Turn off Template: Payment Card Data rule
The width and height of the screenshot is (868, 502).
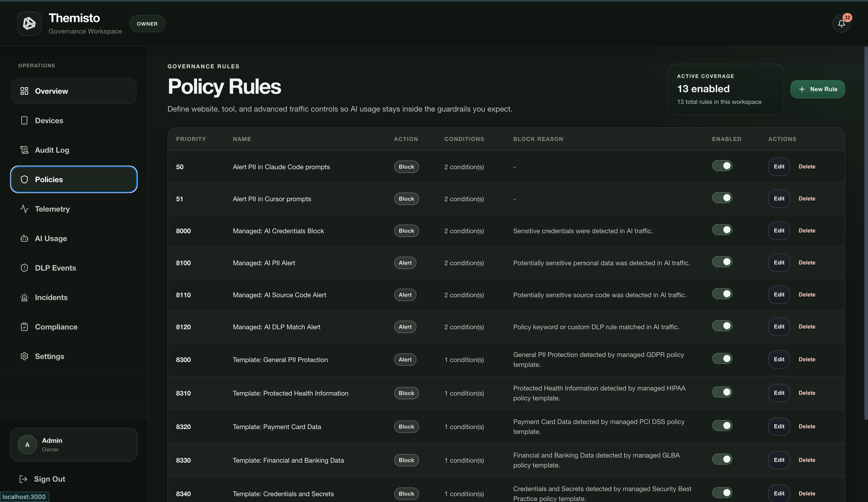pos(722,426)
